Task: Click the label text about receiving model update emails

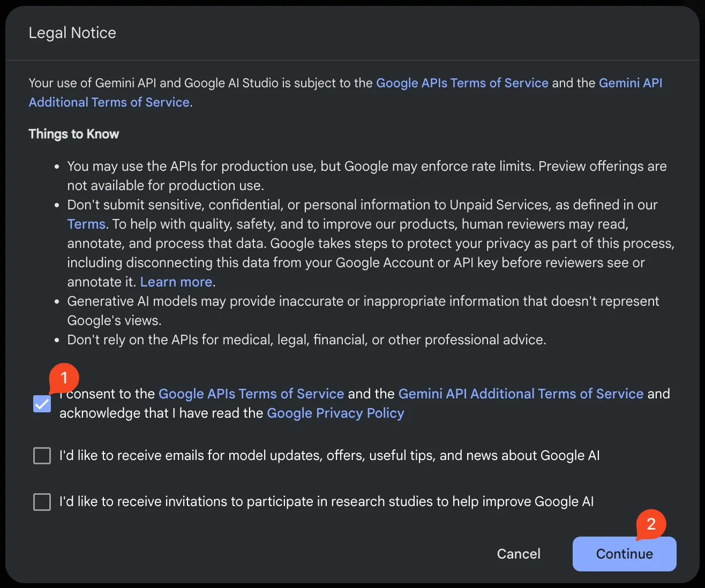Action: point(329,455)
